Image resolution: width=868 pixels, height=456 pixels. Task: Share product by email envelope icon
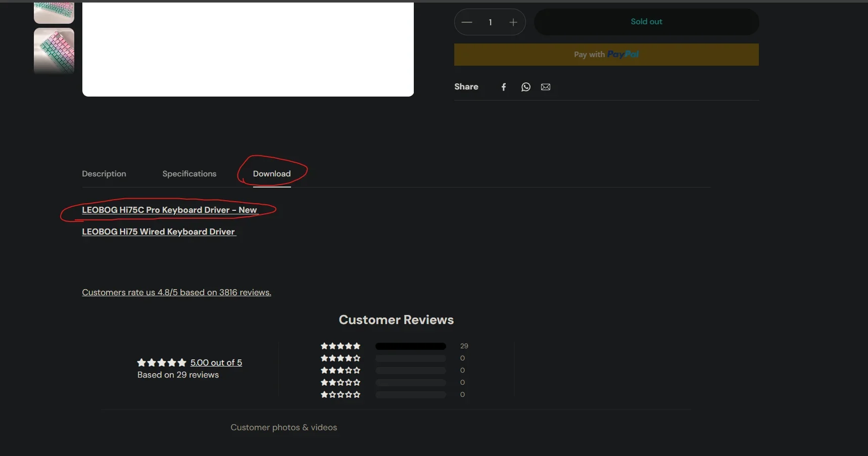point(546,87)
